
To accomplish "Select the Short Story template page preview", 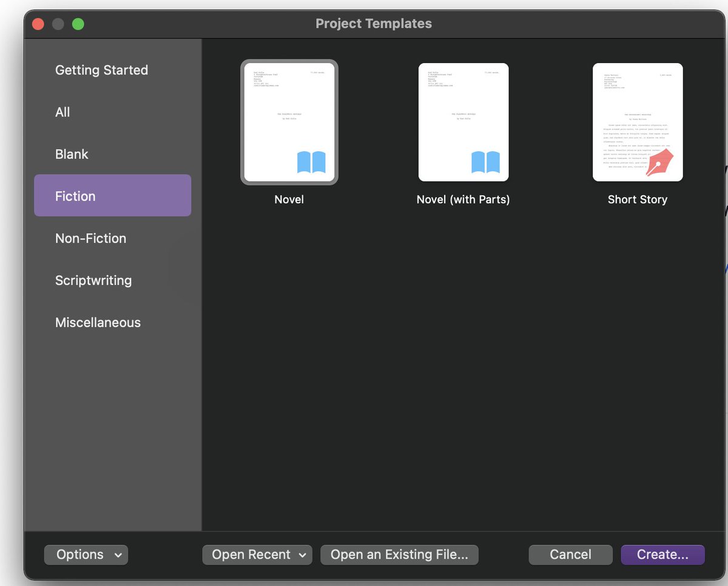I will [638, 122].
